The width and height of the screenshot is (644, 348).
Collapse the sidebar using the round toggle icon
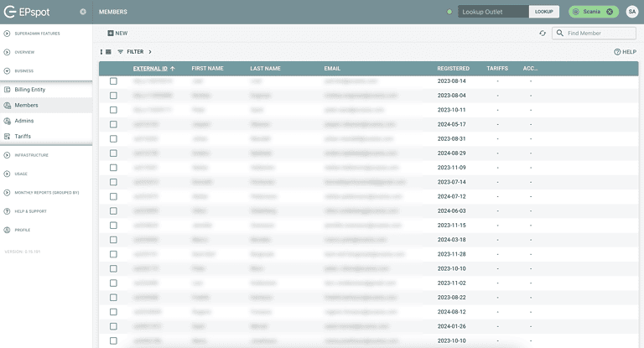(83, 12)
